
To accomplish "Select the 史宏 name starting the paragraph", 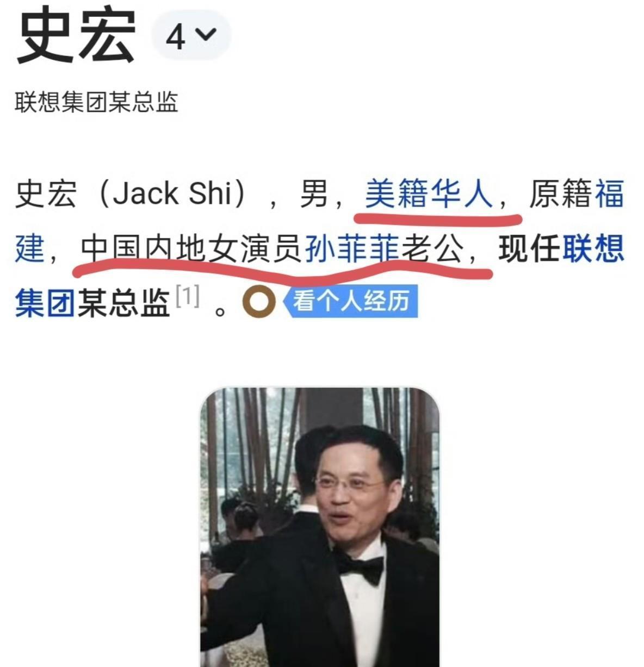I will coord(46,194).
